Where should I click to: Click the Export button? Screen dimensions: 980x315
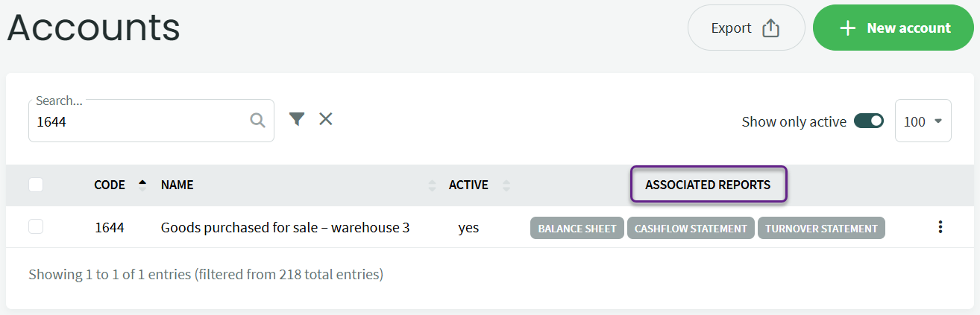coord(746,28)
